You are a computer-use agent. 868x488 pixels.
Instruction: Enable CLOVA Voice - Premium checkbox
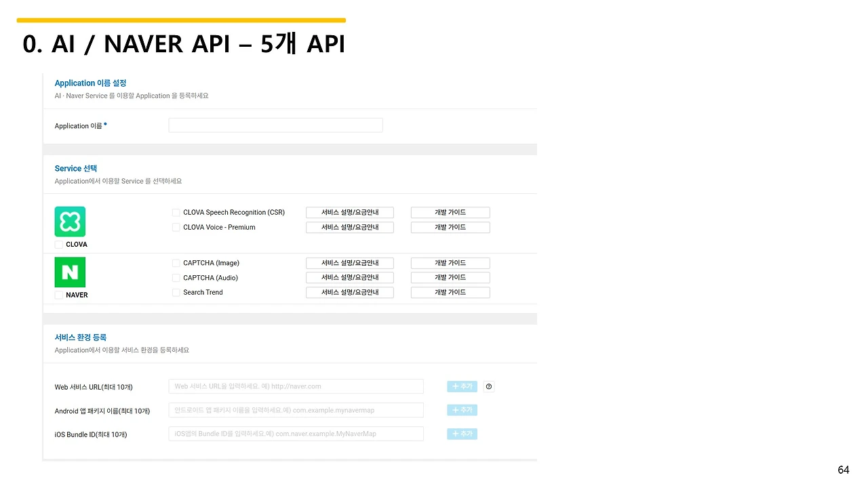click(176, 228)
